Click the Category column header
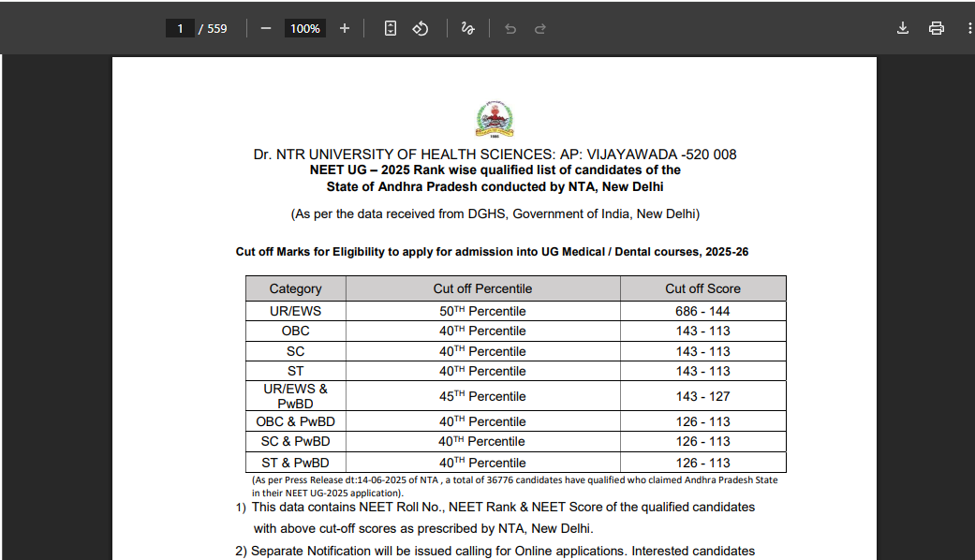Viewport: 975px width, 560px height. click(295, 289)
